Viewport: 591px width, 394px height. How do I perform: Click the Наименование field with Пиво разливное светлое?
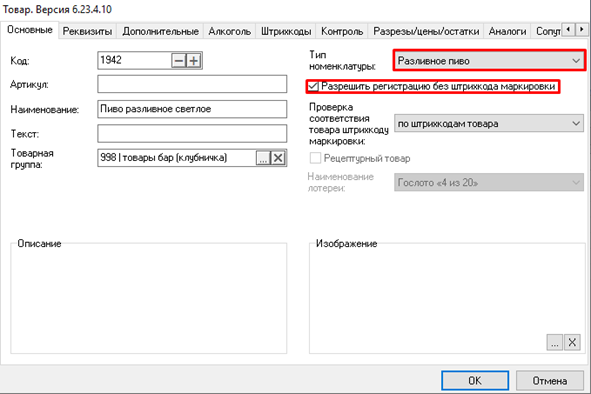[192, 109]
